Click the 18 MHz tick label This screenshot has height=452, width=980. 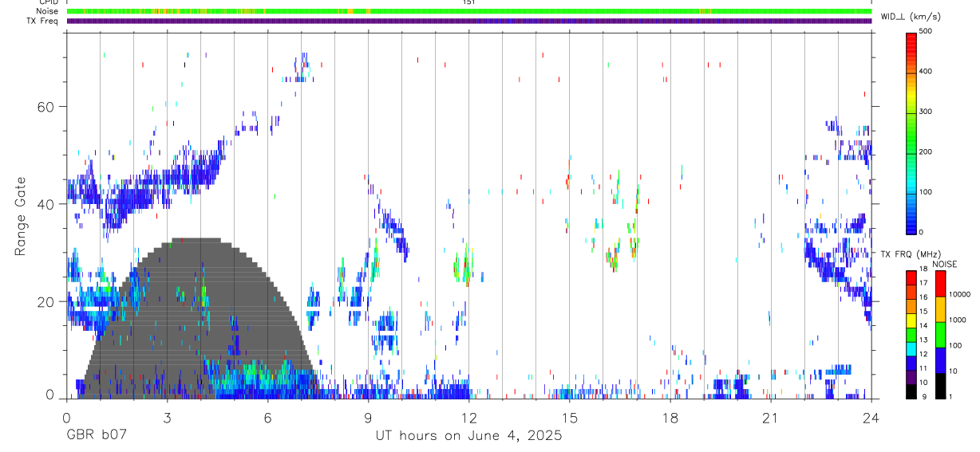coord(923,269)
